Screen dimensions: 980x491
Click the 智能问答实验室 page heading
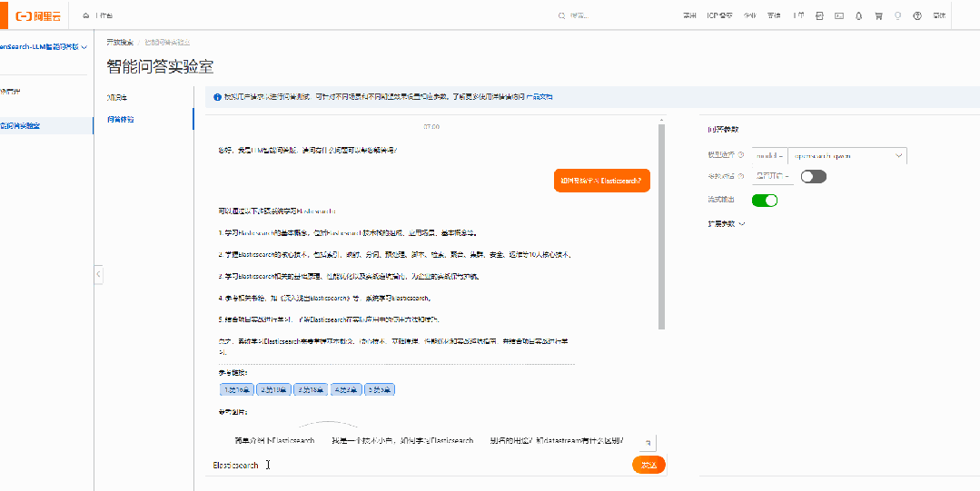[160, 67]
